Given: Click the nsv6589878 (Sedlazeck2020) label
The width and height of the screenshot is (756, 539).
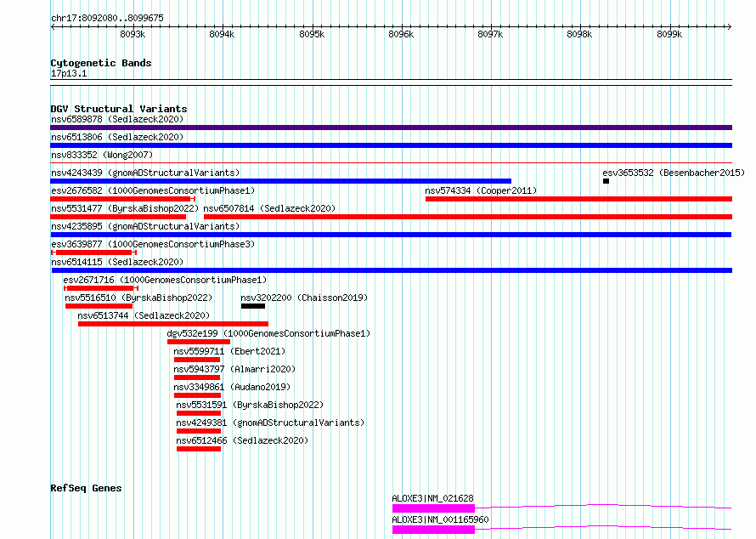Looking at the screenshot, I should pos(117,119).
